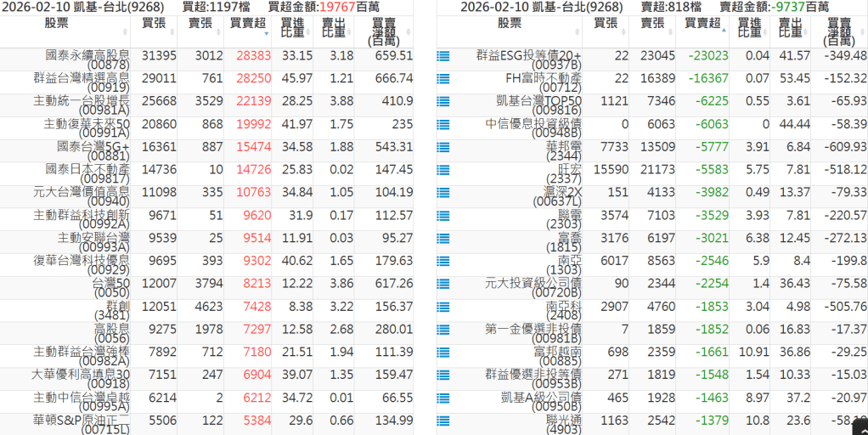Open list icon next to FH富時不動產
868x435 pixels.
[442, 79]
